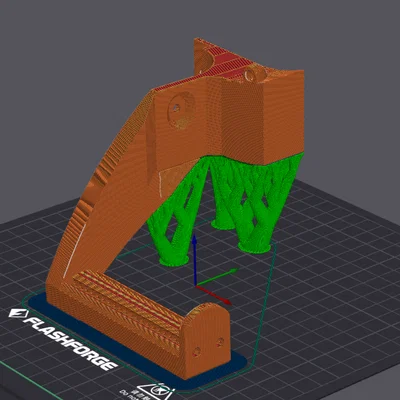Click the Flashforge logo emblem on bed
This screenshot has width=400, height=400.
(x=15, y=313)
